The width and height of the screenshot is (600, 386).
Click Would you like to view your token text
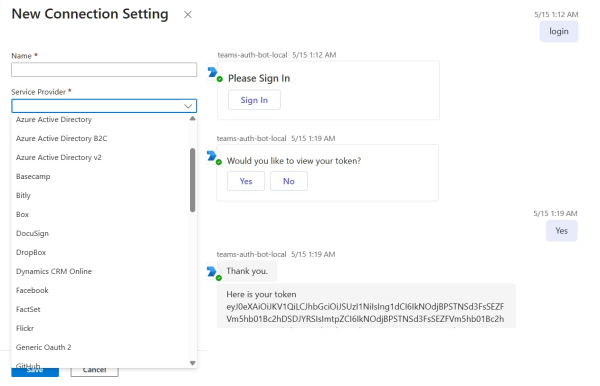294,161
